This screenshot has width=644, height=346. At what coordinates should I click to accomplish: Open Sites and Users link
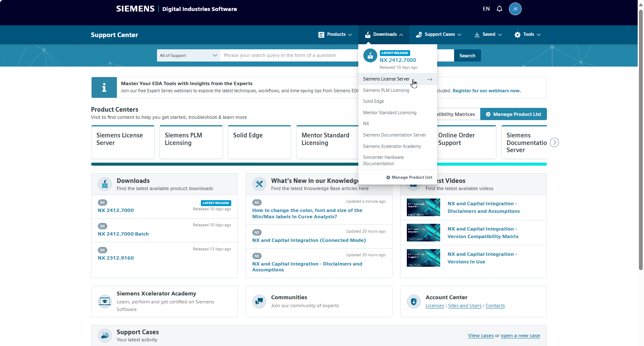click(x=465, y=306)
